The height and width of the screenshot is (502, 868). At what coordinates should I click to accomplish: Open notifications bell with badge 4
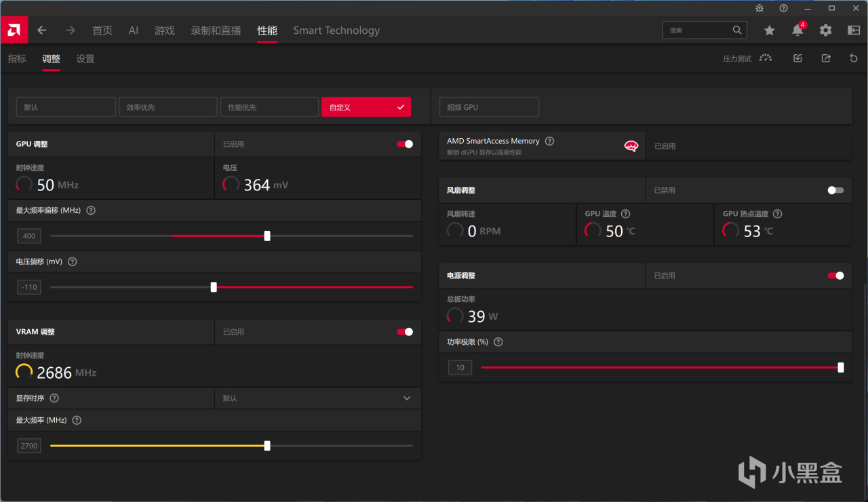click(798, 30)
